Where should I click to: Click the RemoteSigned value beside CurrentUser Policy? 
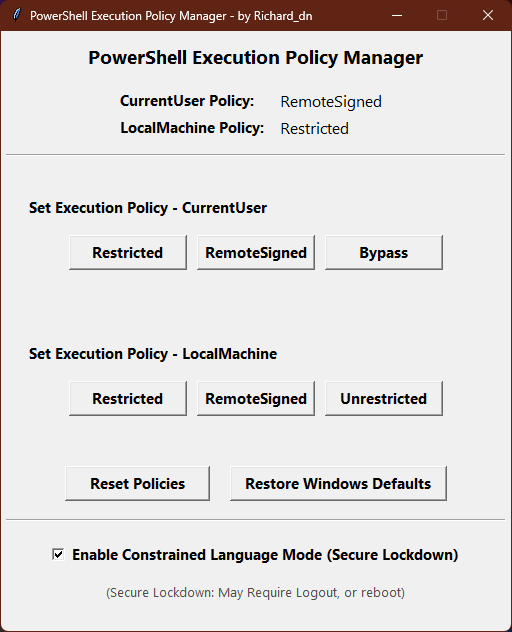tap(331, 102)
